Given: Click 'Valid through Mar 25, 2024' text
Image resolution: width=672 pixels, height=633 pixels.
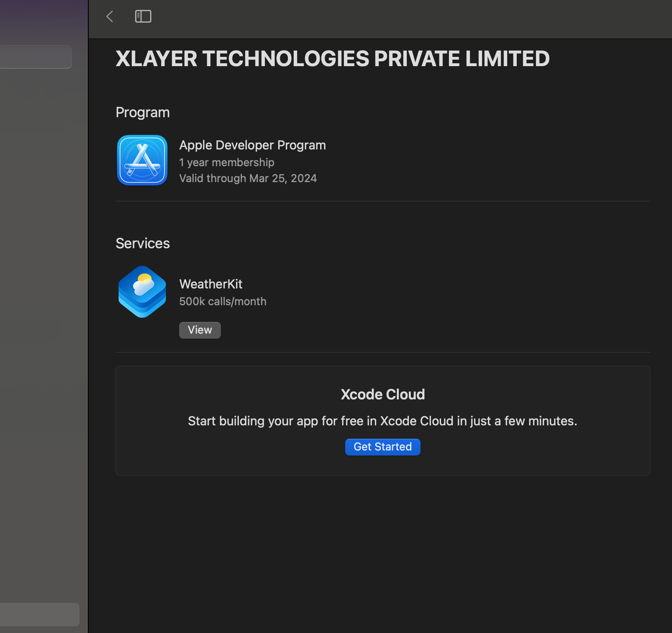Looking at the screenshot, I should click(248, 178).
